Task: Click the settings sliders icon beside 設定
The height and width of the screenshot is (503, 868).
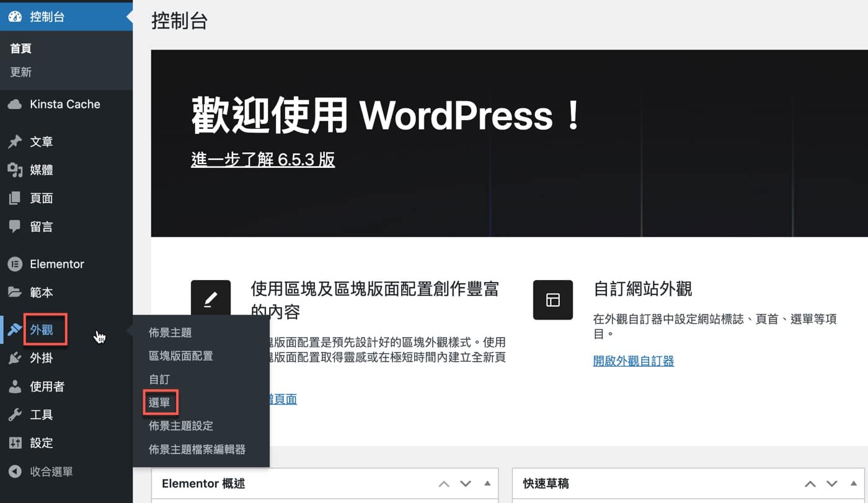Action: coord(15,443)
